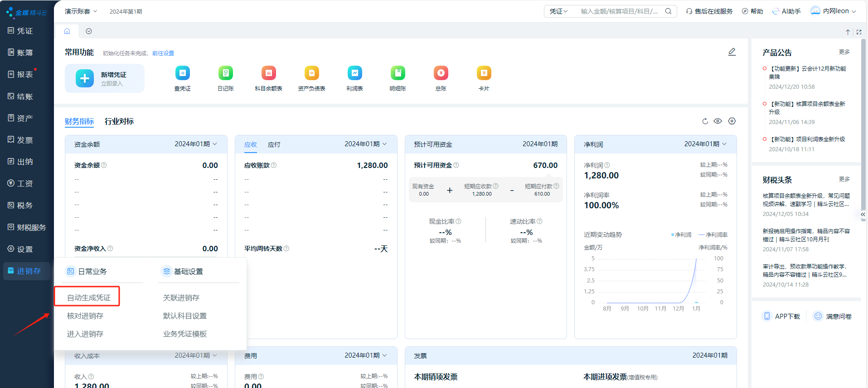
Task: Click the 新增凭证 button
Action: coord(105,78)
